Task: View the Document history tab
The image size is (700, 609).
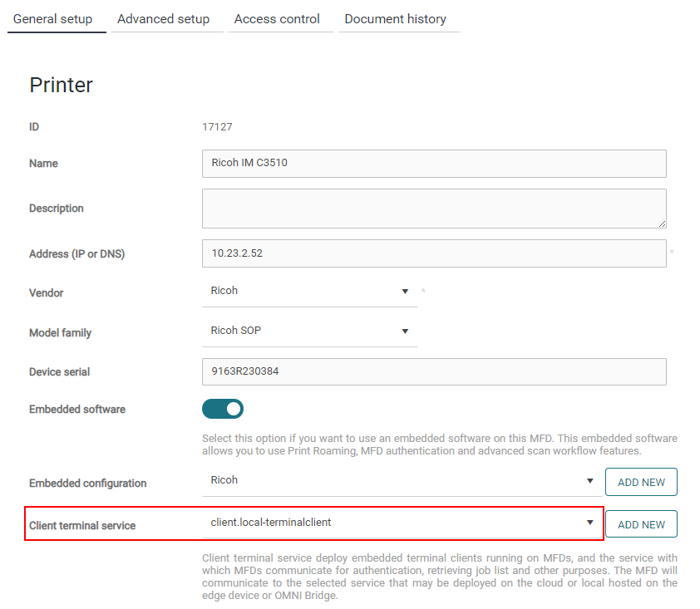Action: click(396, 19)
